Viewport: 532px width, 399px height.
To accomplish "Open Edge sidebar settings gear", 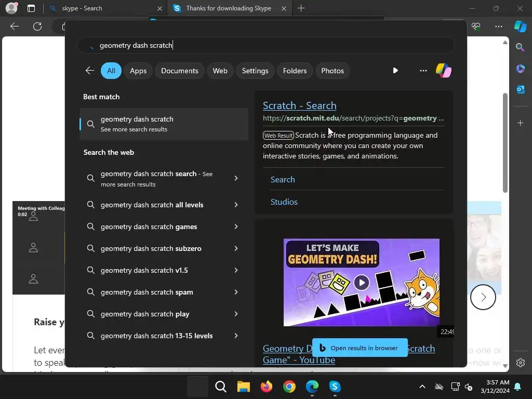I will 521,362.
